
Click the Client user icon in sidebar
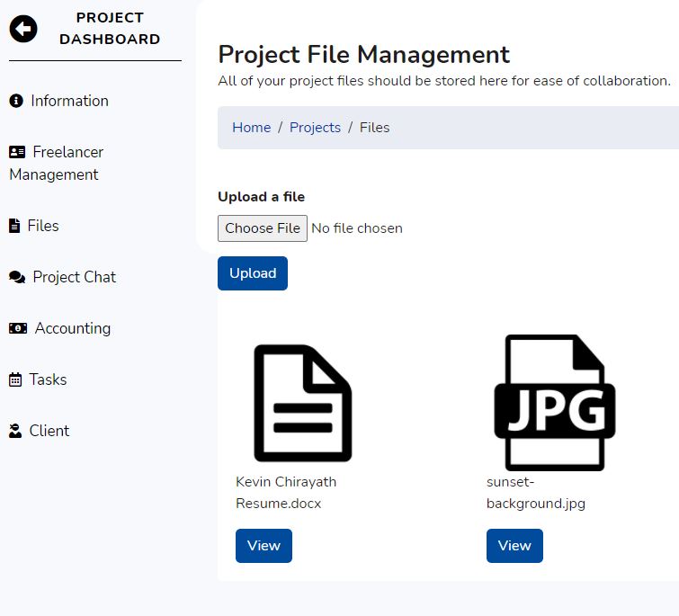(15, 431)
